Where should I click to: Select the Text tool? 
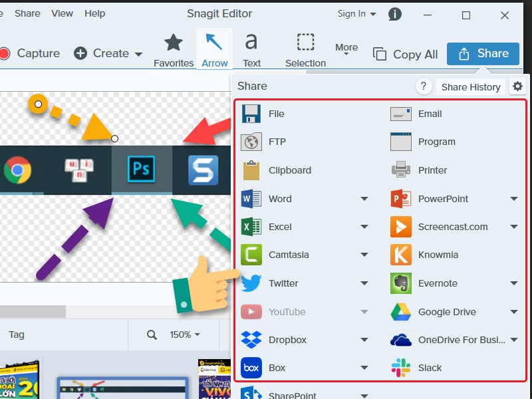tap(251, 51)
